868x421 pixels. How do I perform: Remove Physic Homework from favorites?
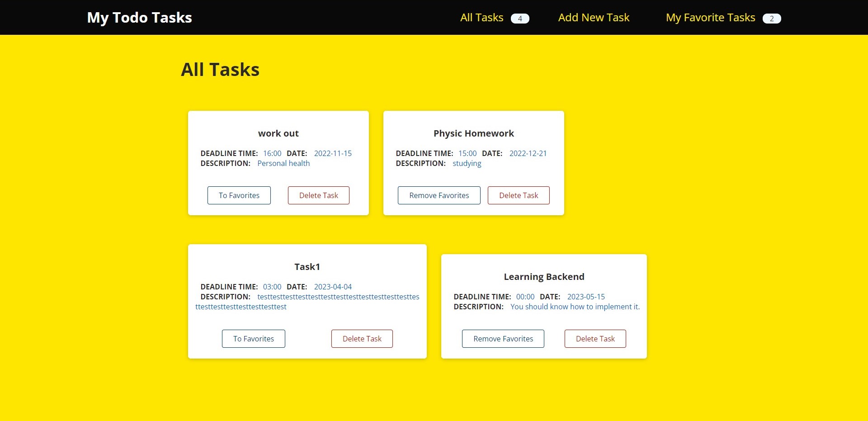(x=439, y=195)
